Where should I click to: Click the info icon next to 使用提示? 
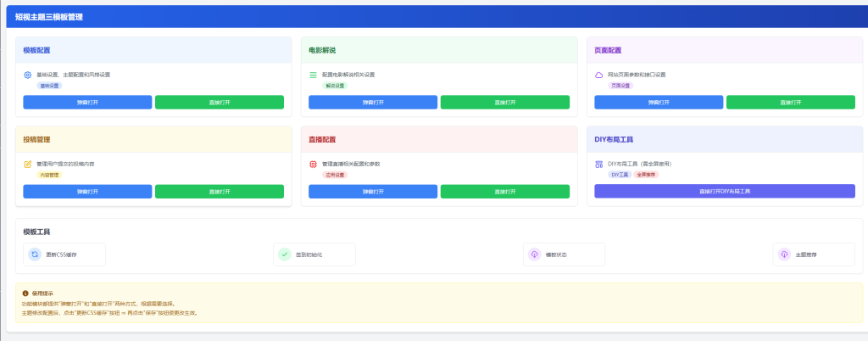(25, 293)
